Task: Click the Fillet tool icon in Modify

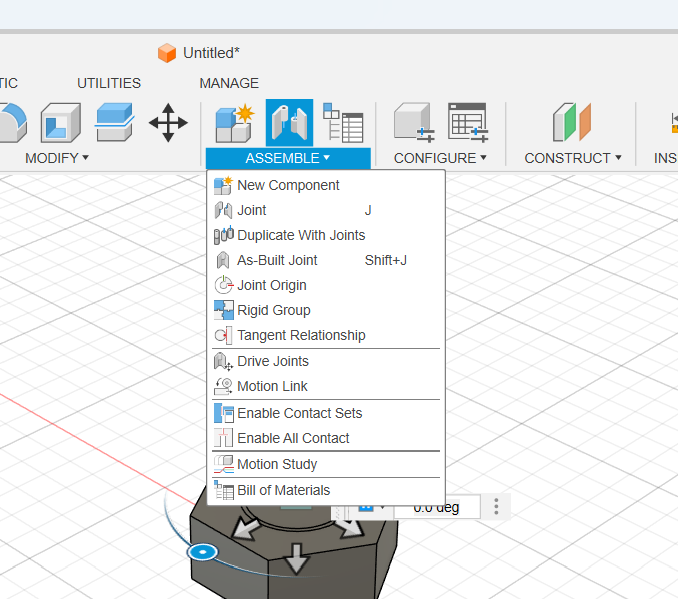Action: (12, 123)
